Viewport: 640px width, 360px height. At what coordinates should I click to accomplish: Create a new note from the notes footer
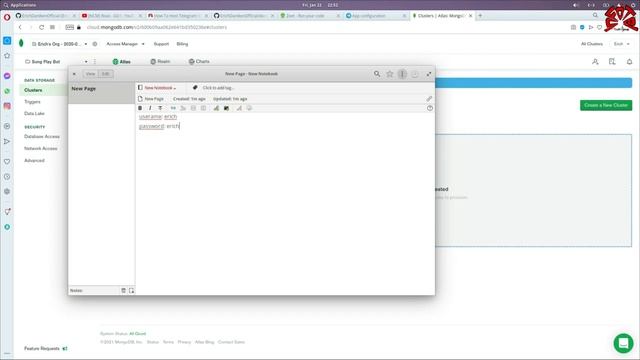pos(131,291)
